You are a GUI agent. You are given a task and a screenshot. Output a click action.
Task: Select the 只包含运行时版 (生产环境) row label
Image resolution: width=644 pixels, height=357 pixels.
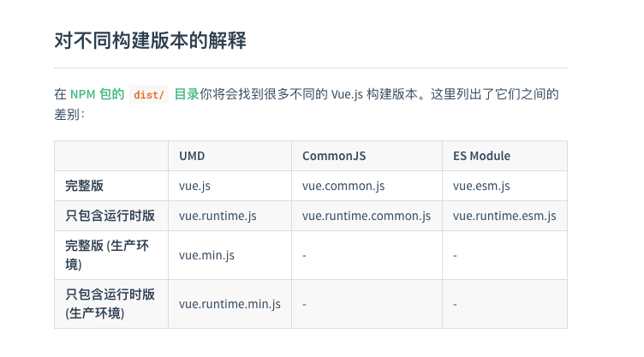111,304
